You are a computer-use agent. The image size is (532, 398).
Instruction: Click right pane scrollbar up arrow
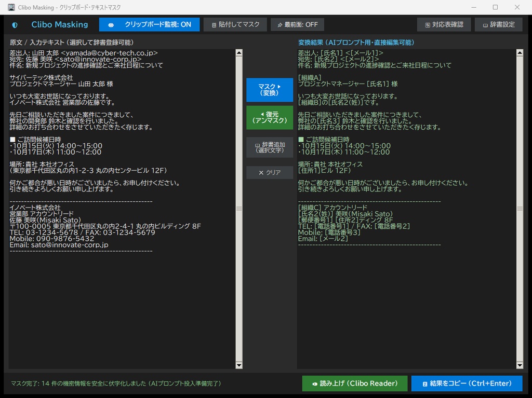coord(520,52)
